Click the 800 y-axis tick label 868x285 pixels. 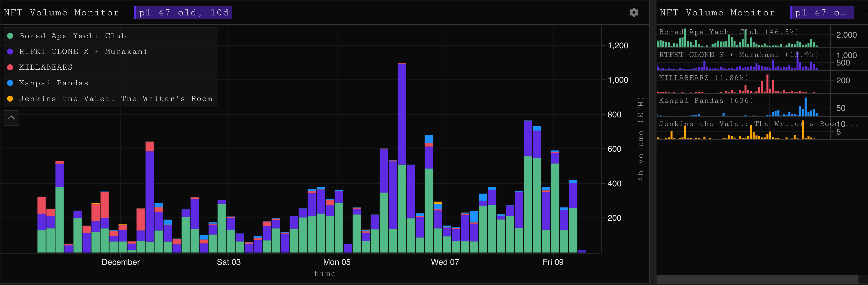click(x=614, y=115)
